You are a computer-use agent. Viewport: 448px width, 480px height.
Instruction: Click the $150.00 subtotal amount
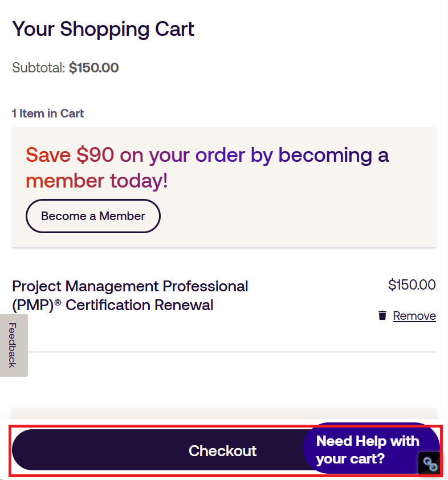[93, 68]
